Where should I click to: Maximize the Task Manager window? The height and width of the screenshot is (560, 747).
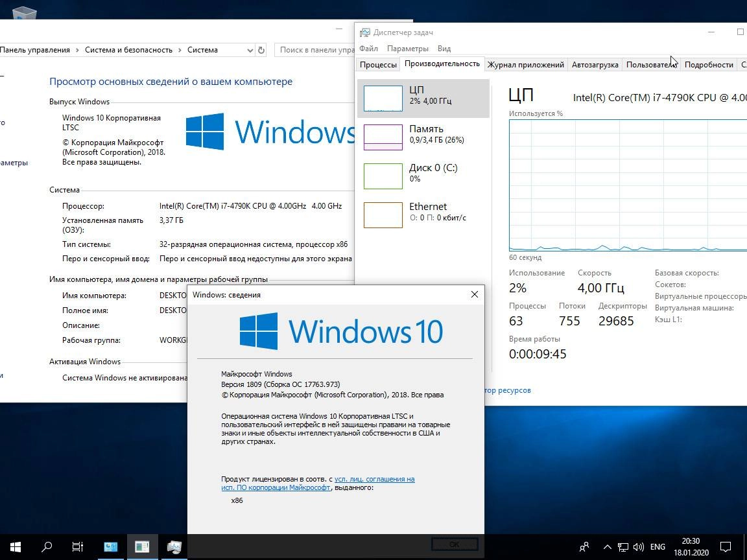tap(740, 32)
